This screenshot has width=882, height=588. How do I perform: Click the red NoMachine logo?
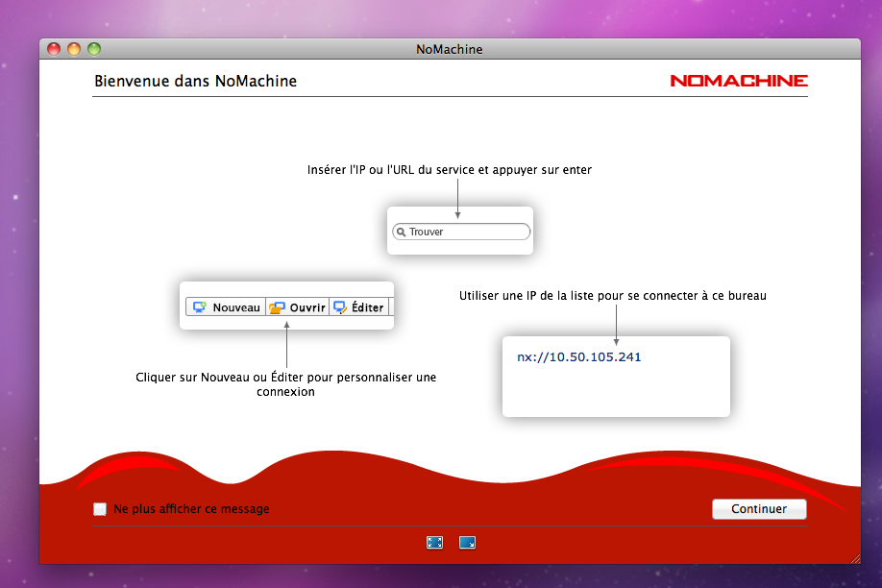(739, 81)
